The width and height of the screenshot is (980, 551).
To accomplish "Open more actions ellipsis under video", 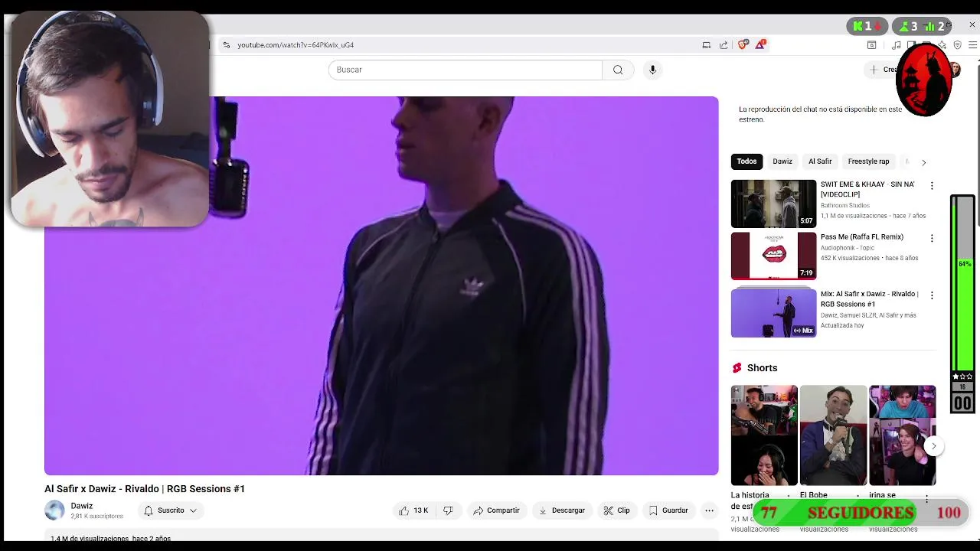I will [709, 510].
